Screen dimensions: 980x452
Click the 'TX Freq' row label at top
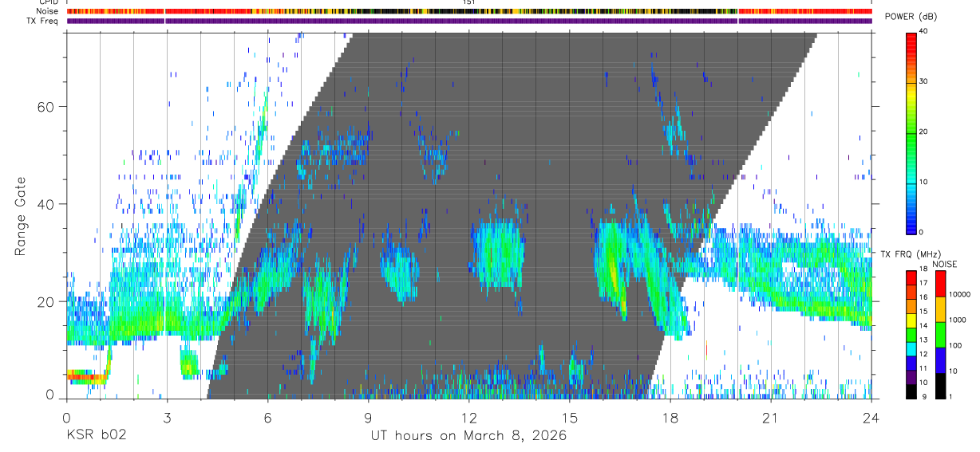coord(44,21)
